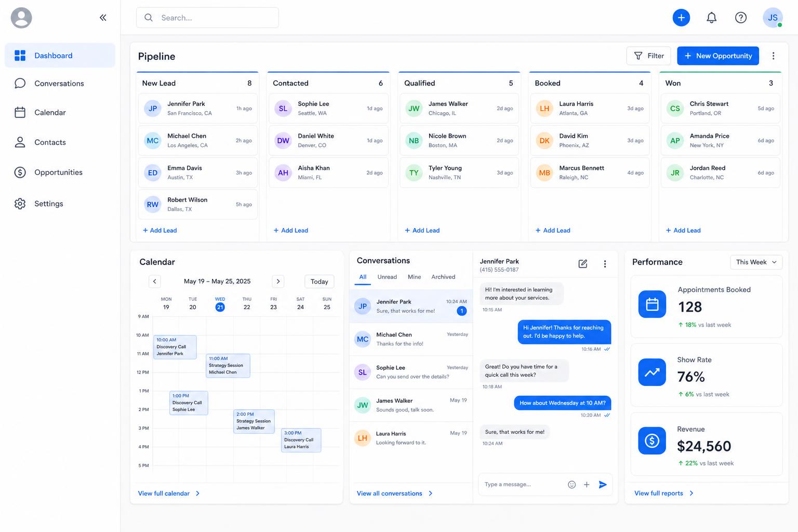Open the Filter button in Pipeline

(648, 56)
